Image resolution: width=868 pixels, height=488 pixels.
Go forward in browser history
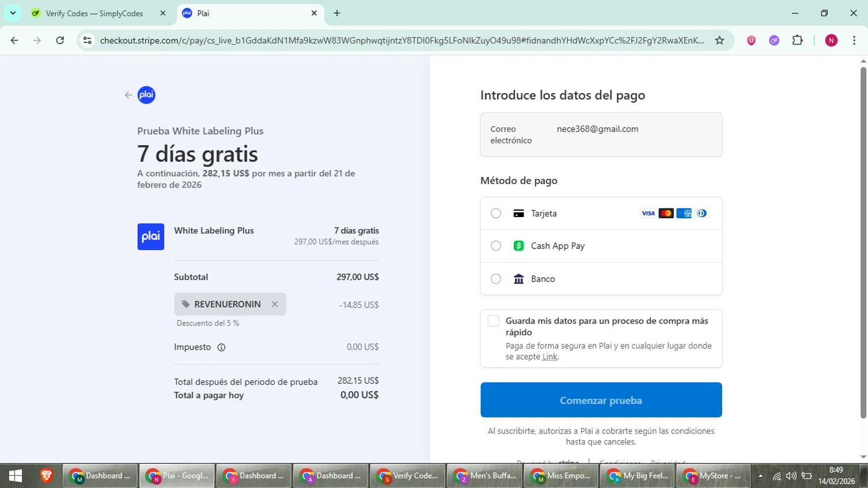[x=37, y=41]
